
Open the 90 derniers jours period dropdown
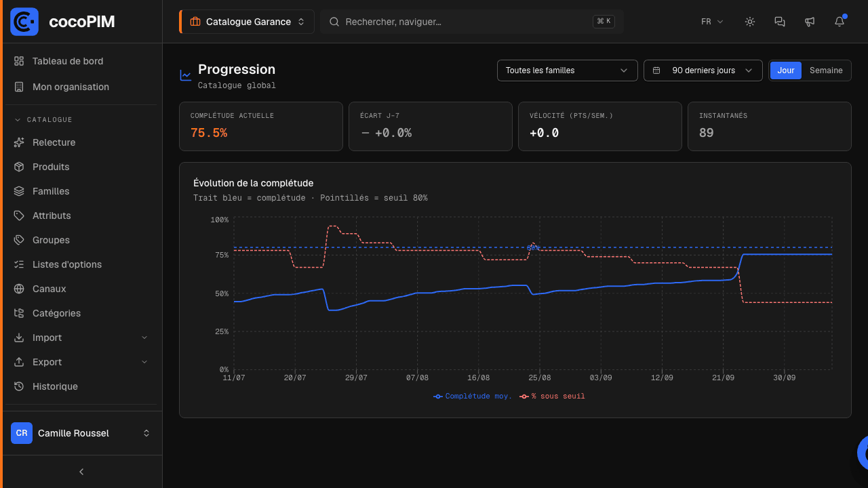pyautogui.click(x=703, y=70)
